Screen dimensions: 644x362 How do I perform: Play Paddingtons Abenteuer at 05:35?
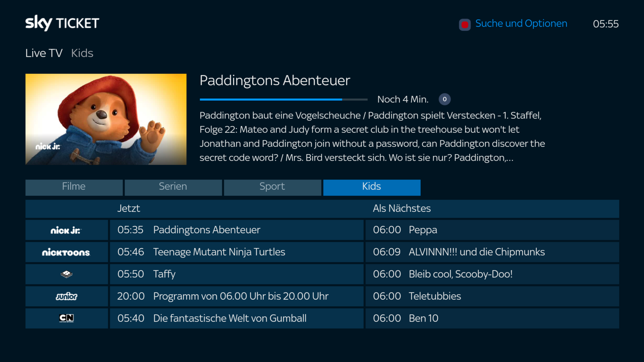coord(237,230)
